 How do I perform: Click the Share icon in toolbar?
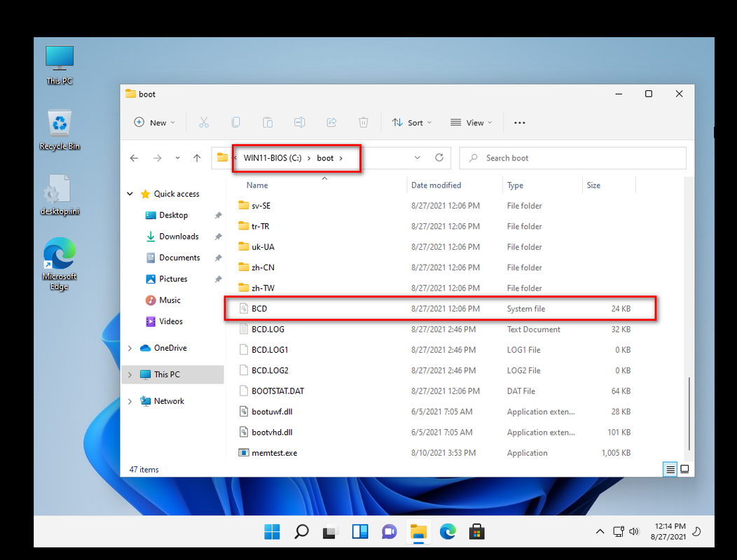coord(331,122)
